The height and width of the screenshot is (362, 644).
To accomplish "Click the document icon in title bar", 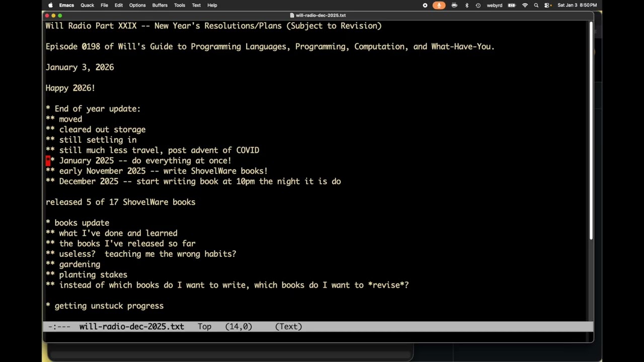I will point(292,15).
